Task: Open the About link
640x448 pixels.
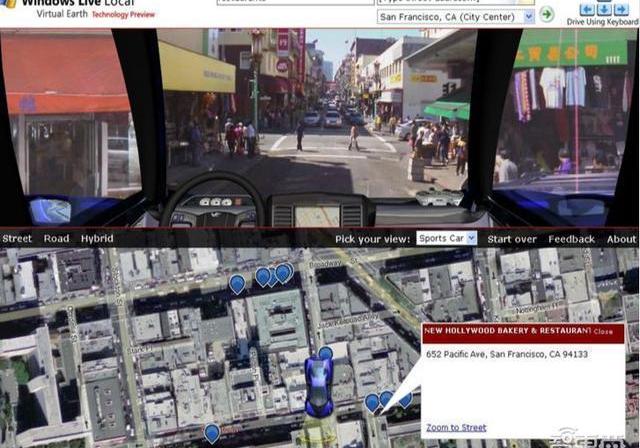Action: [x=621, y=239]
